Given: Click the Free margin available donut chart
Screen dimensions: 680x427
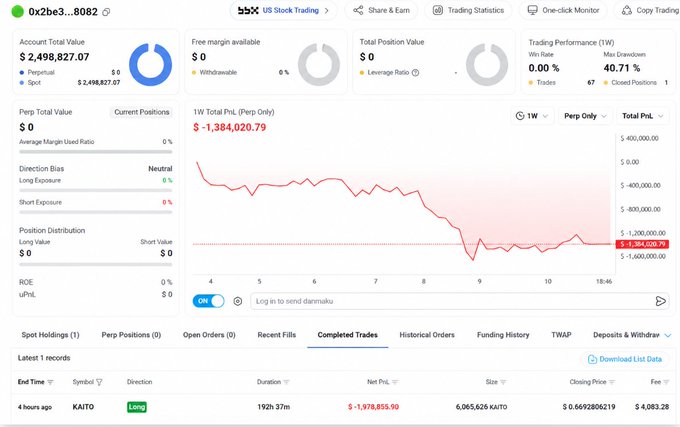Looking at the screenshot, I should 319,64.
